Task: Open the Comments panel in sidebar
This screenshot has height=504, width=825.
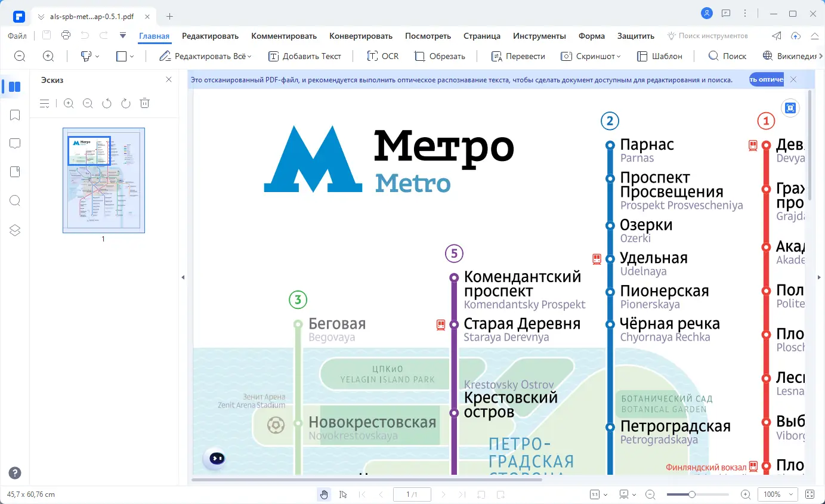Action: 14,144
